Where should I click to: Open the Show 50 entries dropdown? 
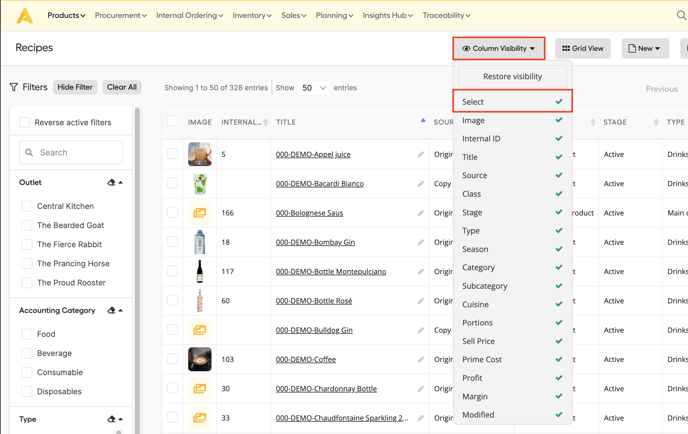pyautogui.click(x=314, y=88)
